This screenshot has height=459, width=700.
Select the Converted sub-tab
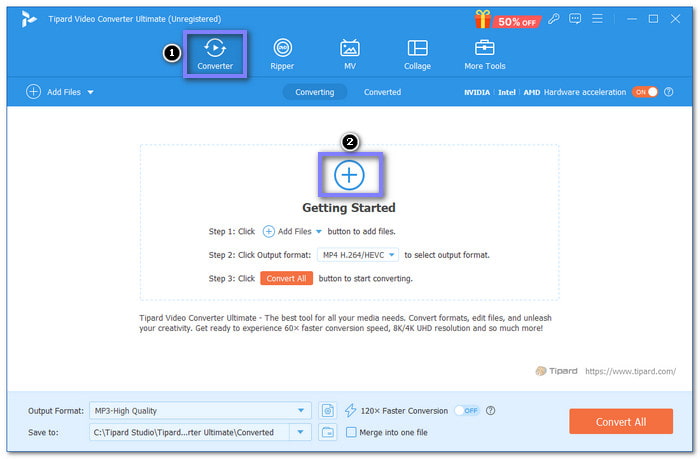[382, 92]
